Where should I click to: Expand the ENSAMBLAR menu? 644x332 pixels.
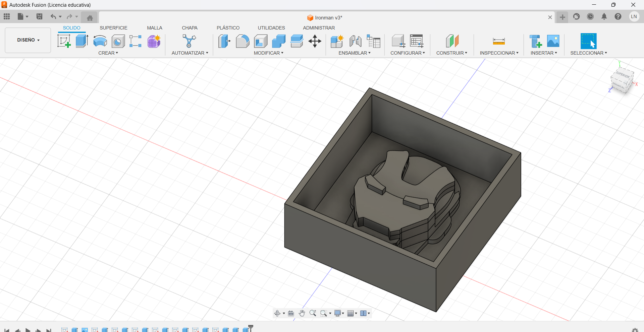pyautogui.click(x=355, y=53)
